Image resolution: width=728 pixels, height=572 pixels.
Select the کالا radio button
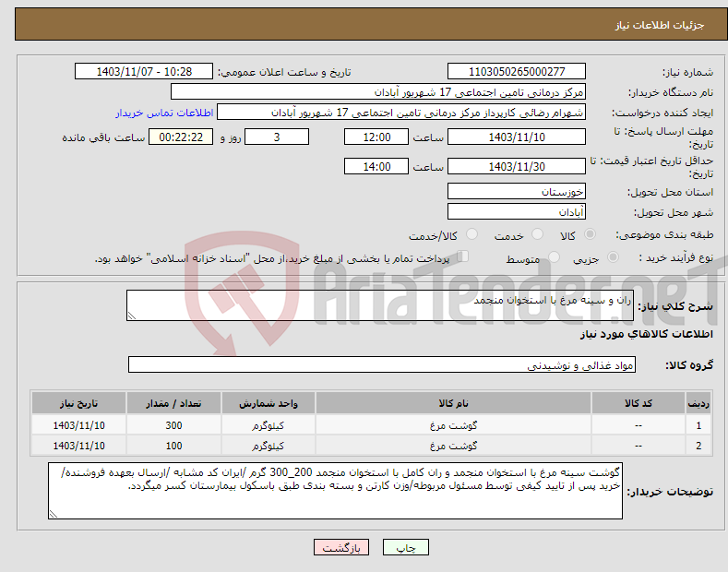[590, 234]
